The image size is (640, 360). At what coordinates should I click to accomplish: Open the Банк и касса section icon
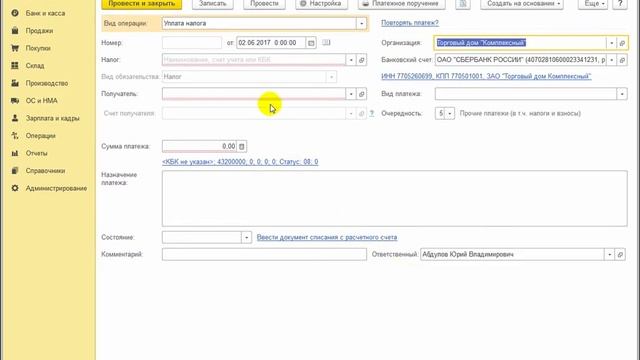(15, 13)
